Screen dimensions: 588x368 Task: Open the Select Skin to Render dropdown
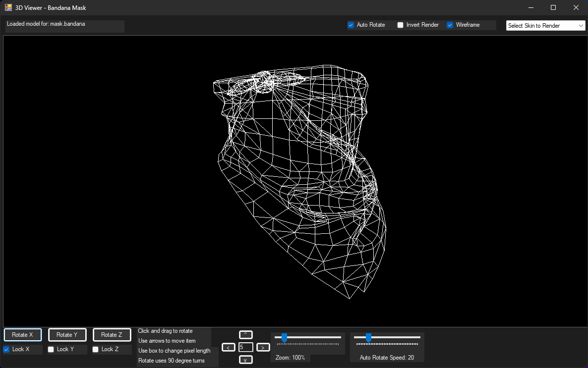coord(545,25)
